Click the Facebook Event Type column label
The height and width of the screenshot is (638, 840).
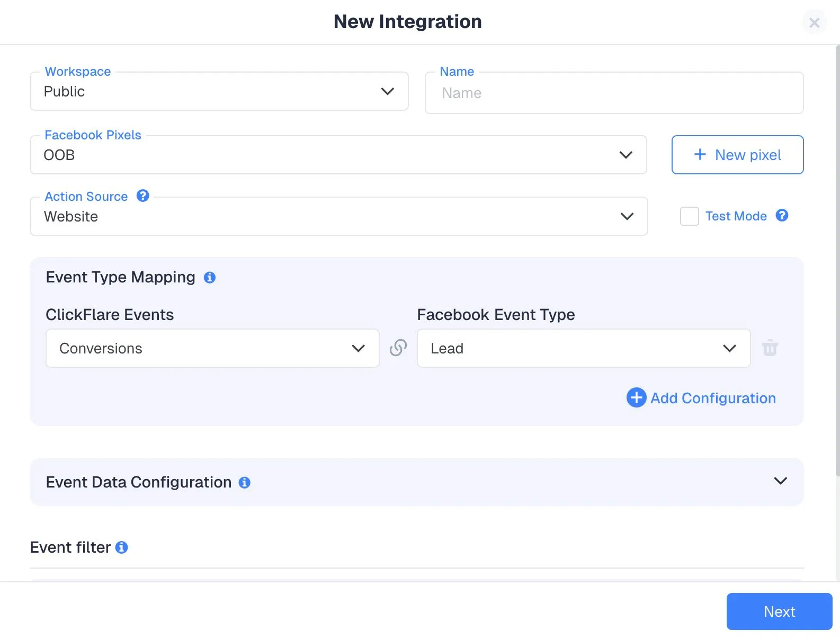tap(496, 315)
